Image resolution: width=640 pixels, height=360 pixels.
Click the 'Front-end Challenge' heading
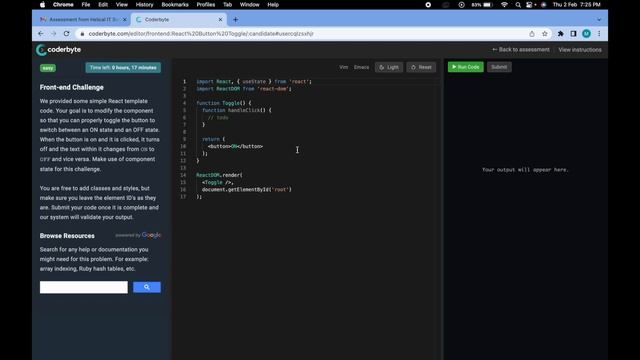point(71,87)
